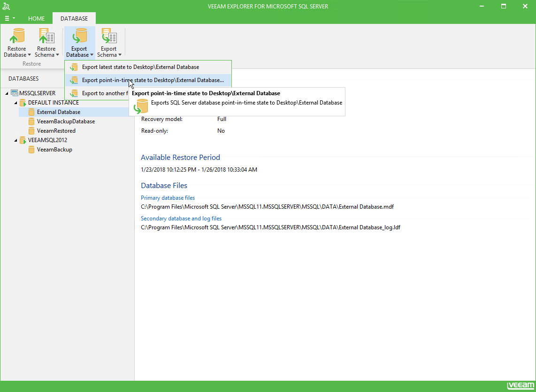Click the Restore Schema icon
This screenshot has height=392, width=536.
point(46,36)
